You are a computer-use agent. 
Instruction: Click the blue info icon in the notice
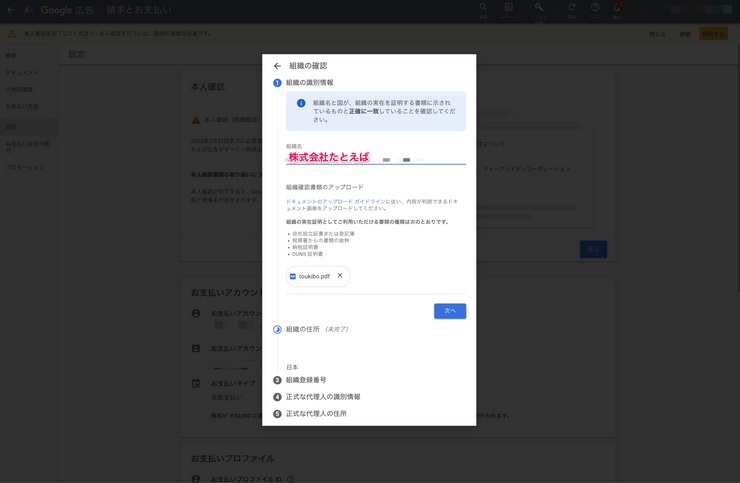point(301,103)
